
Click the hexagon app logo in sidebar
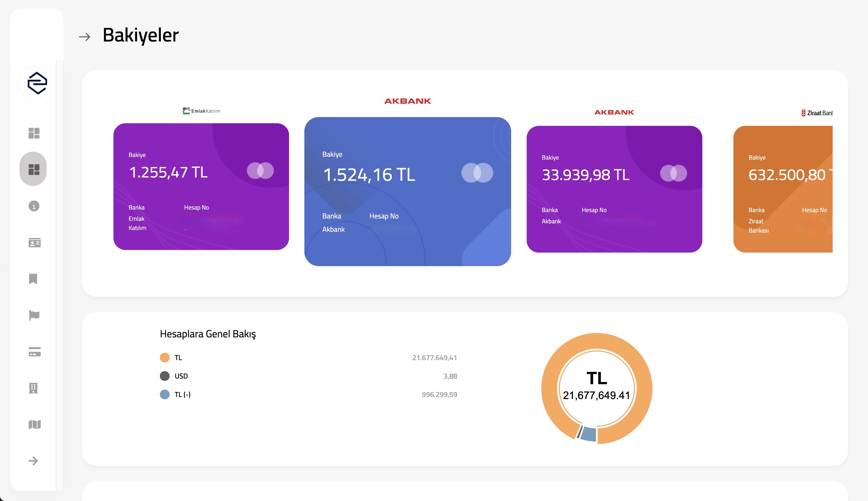(x=37, y=83)
